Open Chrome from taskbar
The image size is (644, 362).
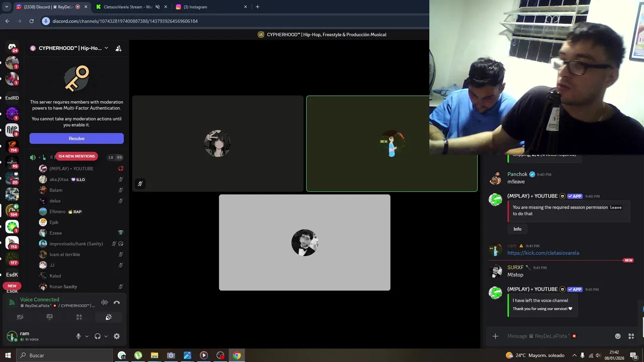(236, 355)
